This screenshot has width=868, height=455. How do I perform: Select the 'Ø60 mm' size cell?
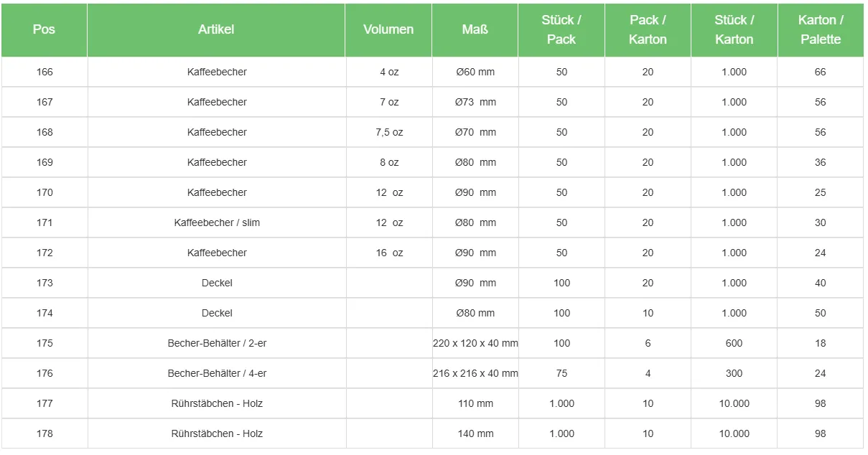[x=475, y=72]
